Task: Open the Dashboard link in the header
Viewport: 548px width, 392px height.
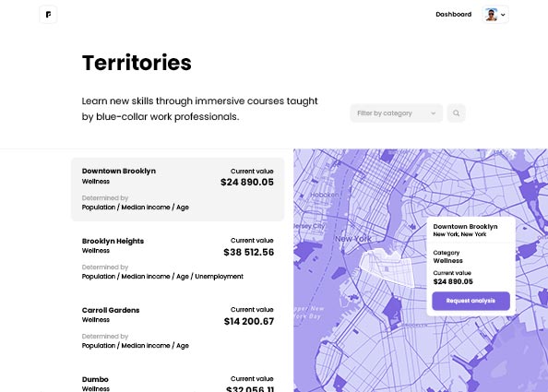Action: point(453,15)
